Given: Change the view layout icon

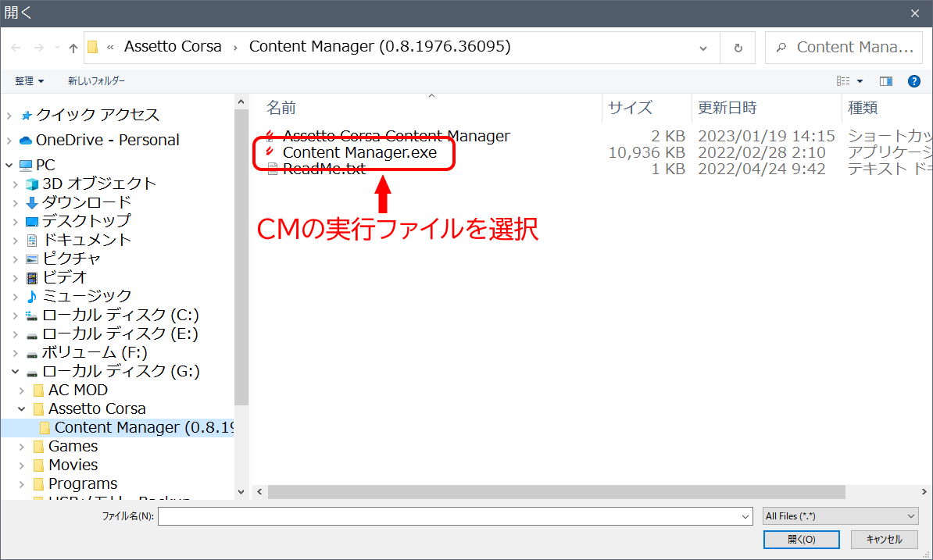Looking at the screenshot, I should click(x=843, y=81).
